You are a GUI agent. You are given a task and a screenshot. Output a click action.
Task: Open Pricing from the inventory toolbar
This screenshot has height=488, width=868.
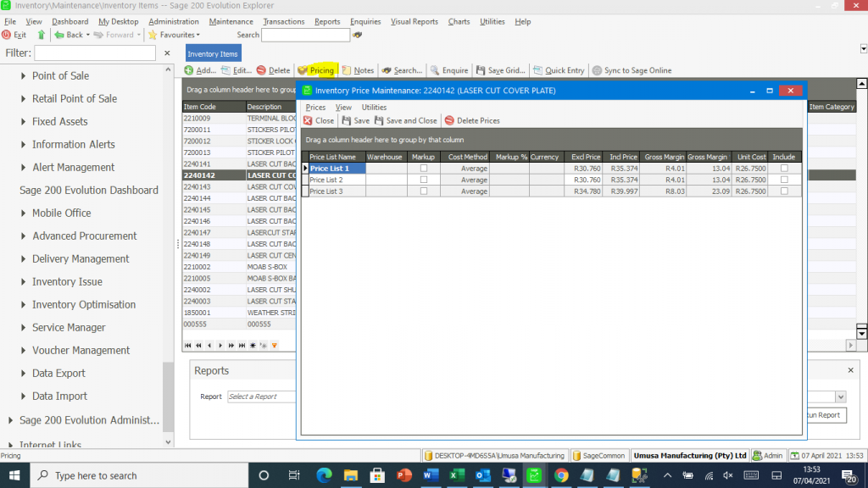(x=317, y=70)
